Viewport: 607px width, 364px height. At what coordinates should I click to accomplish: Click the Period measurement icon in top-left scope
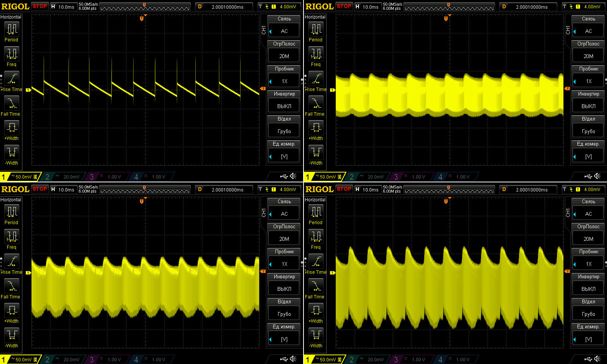pyautogui.click(x=12, y=29)
